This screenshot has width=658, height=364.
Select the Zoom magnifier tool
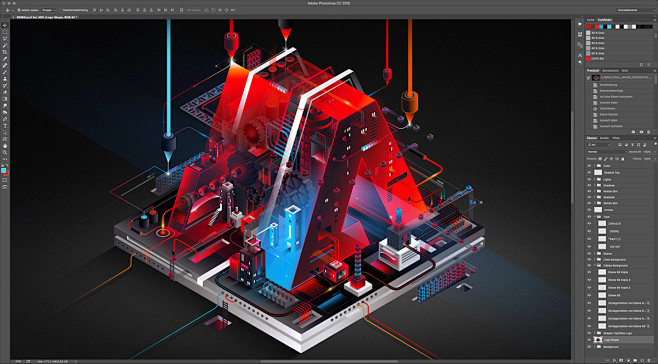click(x=5, y=153)
